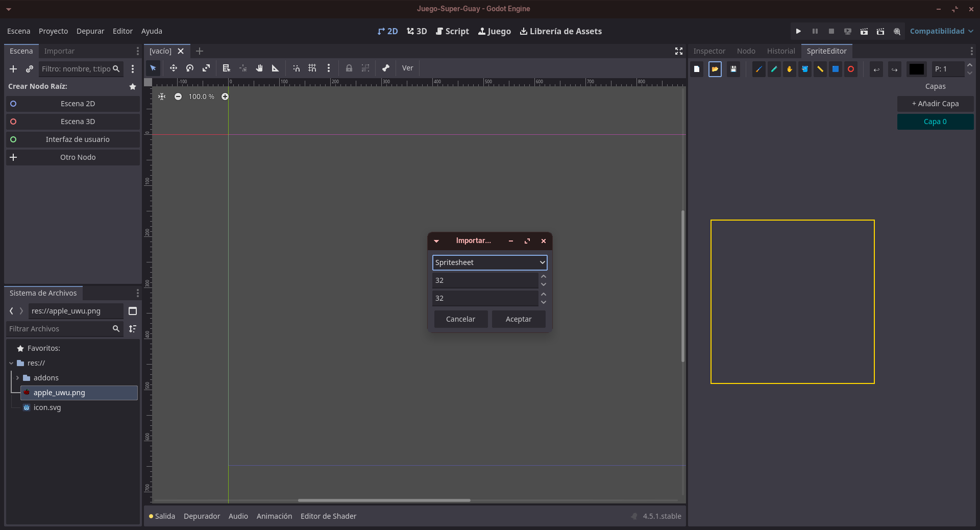980x530 pixels.
Task: Pick the red circle shape tool
Action: click(851, 69)
